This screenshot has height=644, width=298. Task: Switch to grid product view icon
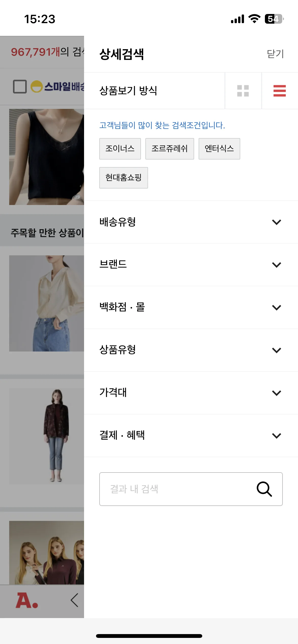[243, 91]
